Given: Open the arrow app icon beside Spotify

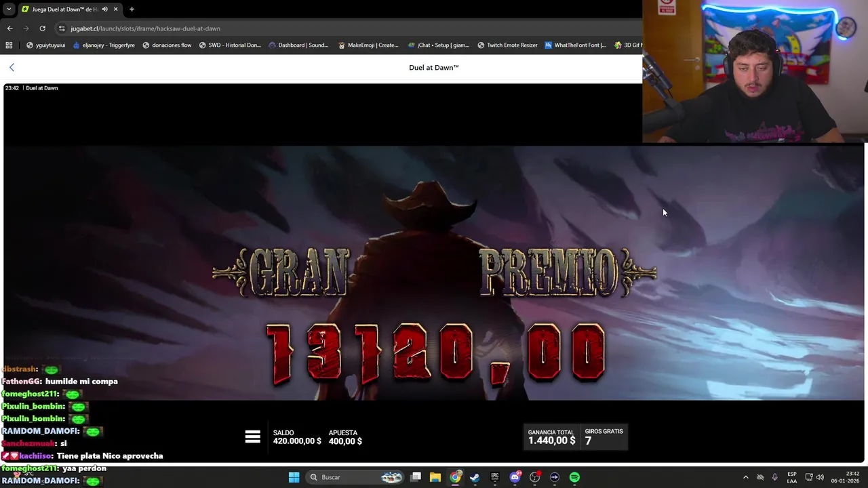Looking at the screenshot, I should tap(555, 477).
